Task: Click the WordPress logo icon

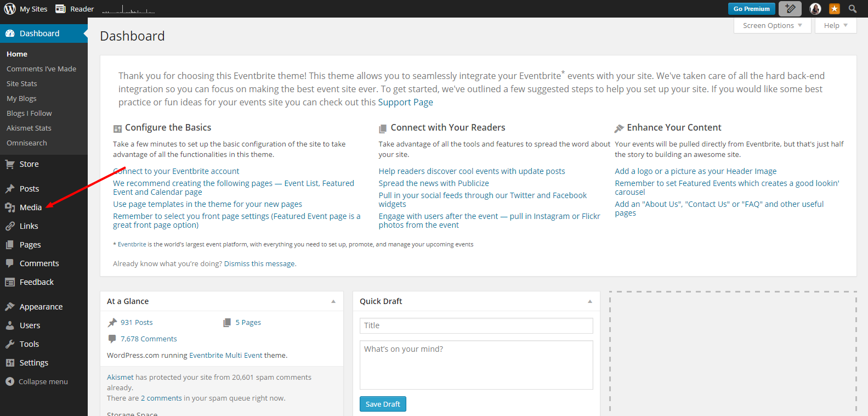Action: pyautogui.click(x=10, y=9)
